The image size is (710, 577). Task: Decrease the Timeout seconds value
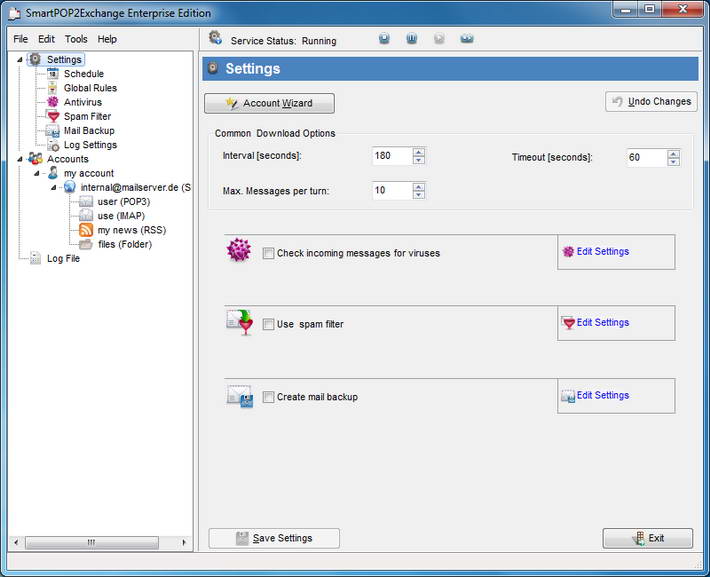pyautogui.click(x=673, y=162)
